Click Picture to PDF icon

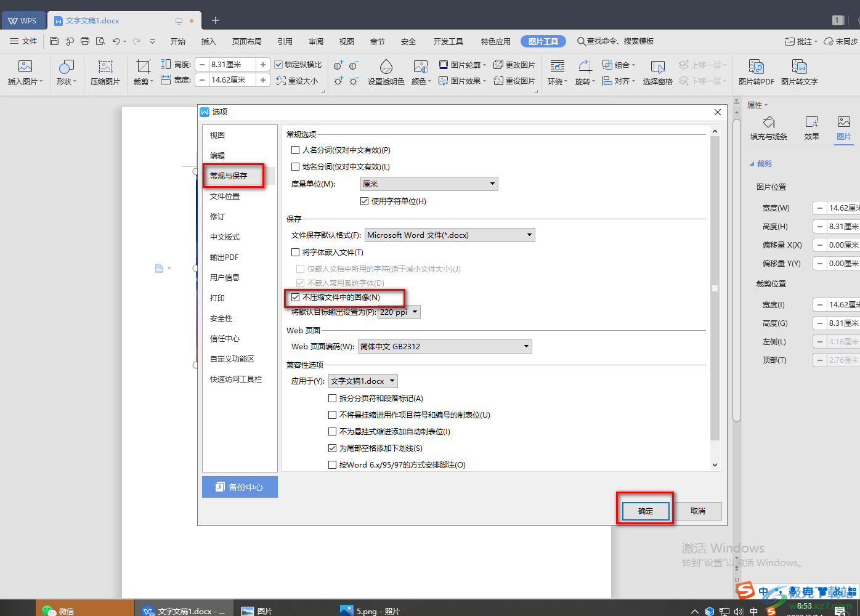click(x=756, y=67)
